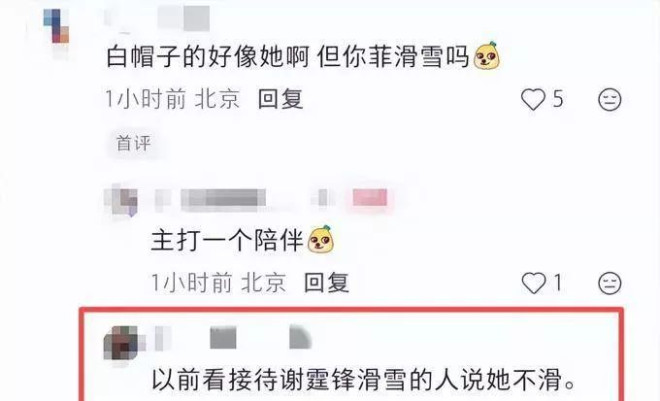The height and width of the screenshot is (401, 660).
Task: Open the first commenter's pixelated avatar
Action: click(56, 26)
